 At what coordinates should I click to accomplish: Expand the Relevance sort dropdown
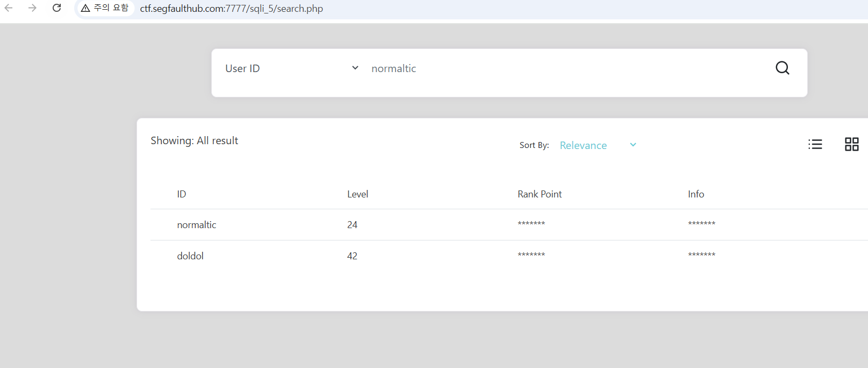(598, 145)
